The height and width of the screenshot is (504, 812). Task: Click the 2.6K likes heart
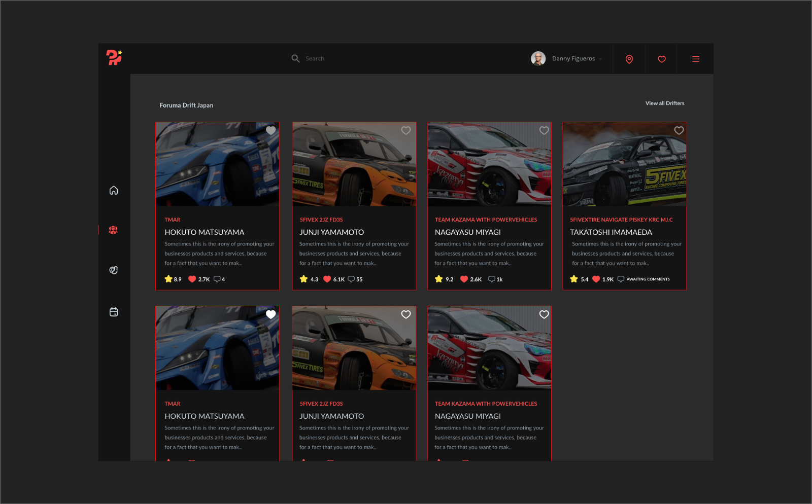point(464,279)
